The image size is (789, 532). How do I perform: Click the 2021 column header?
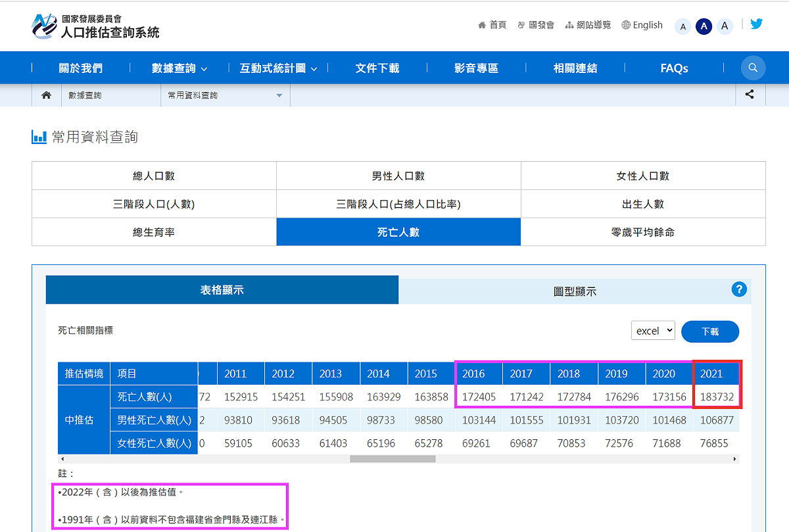pos(717,374)
